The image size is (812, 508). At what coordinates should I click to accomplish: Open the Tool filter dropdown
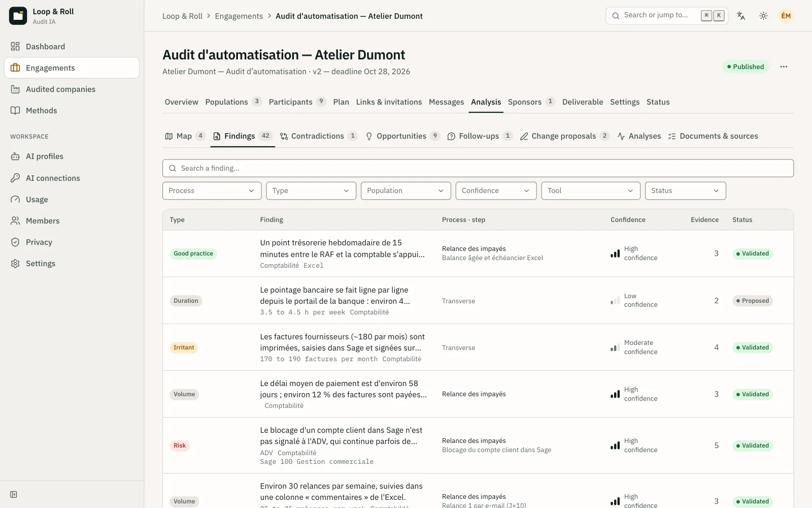click(x=591, y=190)
